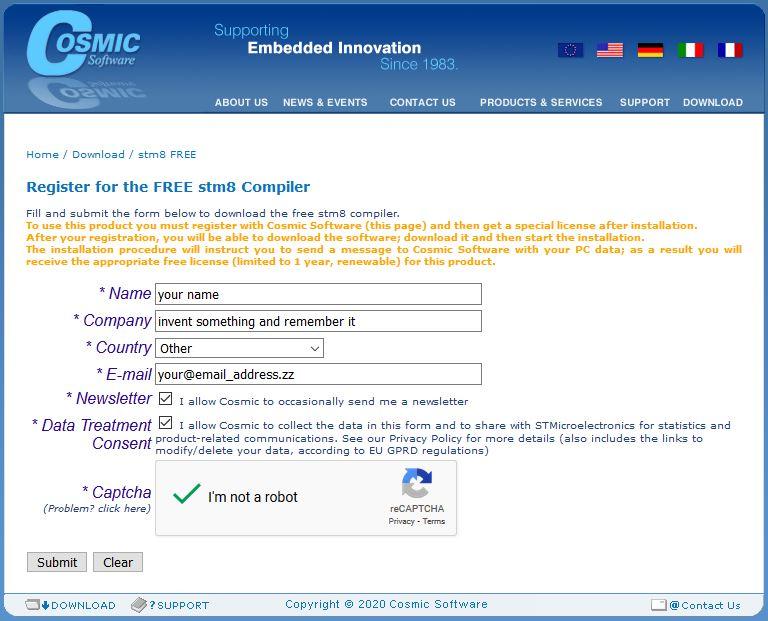
Task: Select the United States flag
Action: pos(610,50)
